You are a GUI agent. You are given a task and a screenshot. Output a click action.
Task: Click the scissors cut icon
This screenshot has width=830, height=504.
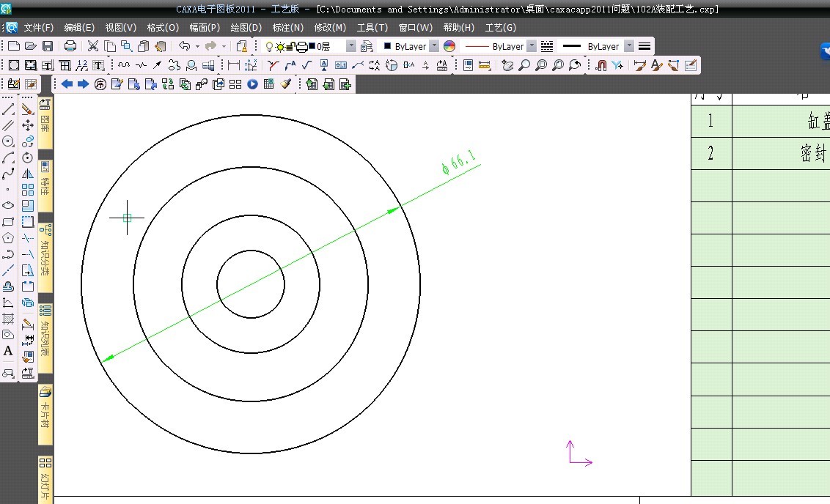click(93, 46)
